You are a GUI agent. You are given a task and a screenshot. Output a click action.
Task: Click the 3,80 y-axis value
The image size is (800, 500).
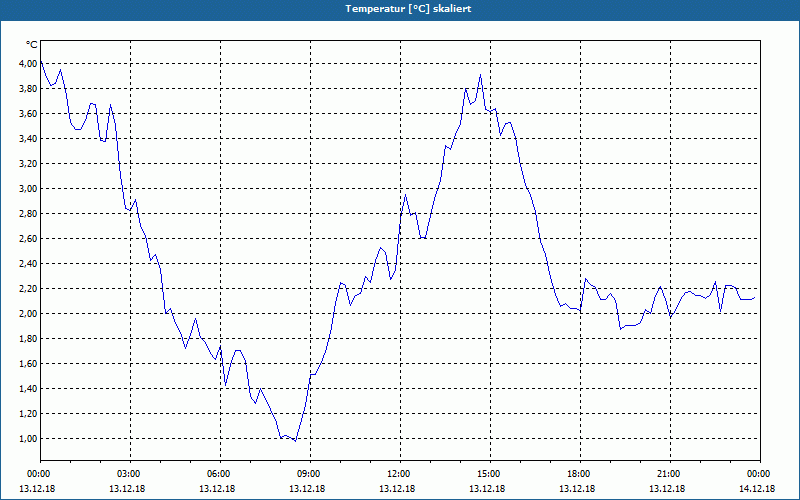(29, 89)
